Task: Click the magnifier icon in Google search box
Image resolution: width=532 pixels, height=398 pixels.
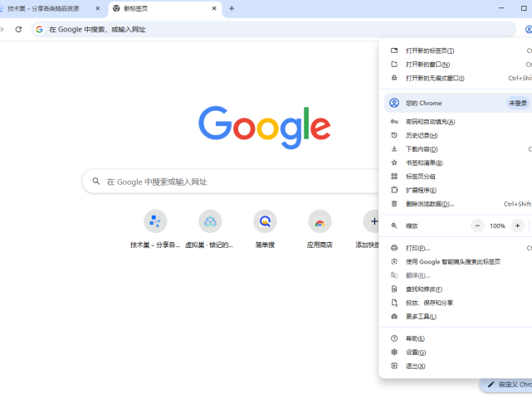Action: pyautogui.click(x=96, y=182)
